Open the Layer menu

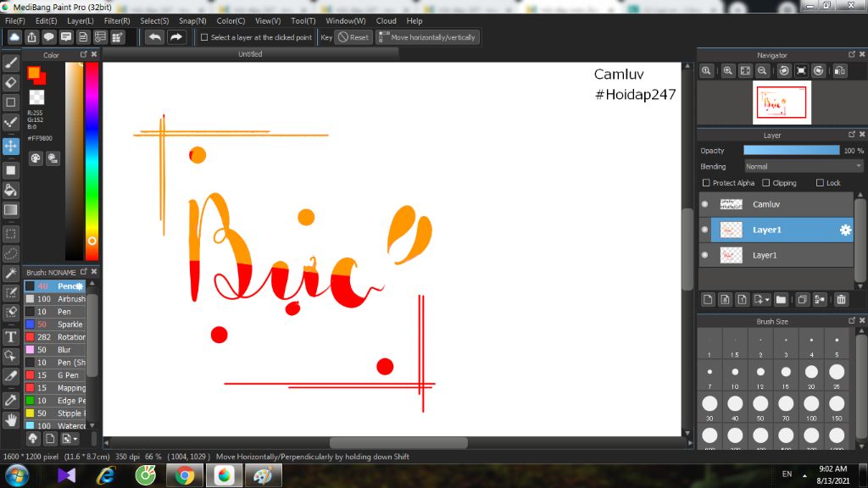81,21
